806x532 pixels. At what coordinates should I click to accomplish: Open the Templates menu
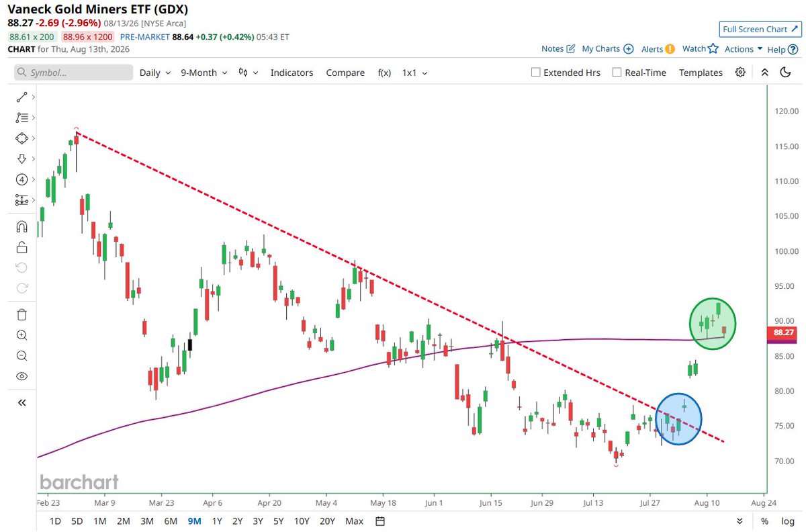[701, 73]
